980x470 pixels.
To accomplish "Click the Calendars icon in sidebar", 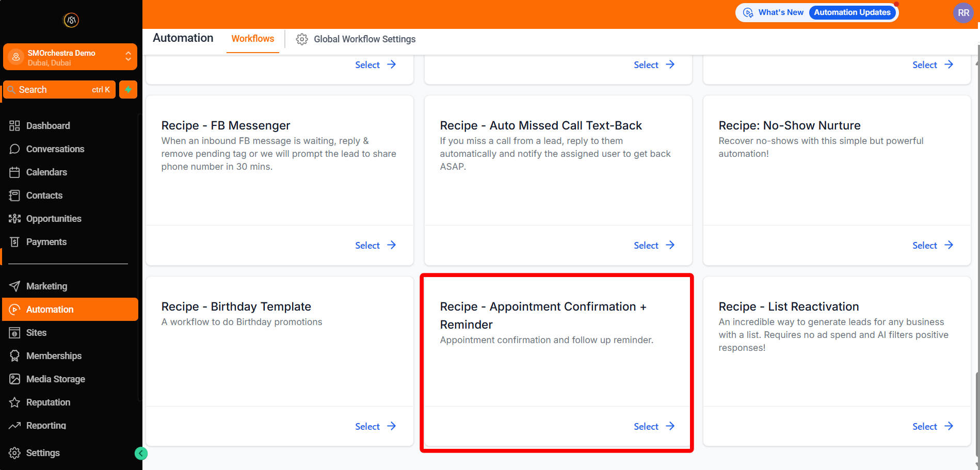I will coord(14,172).
